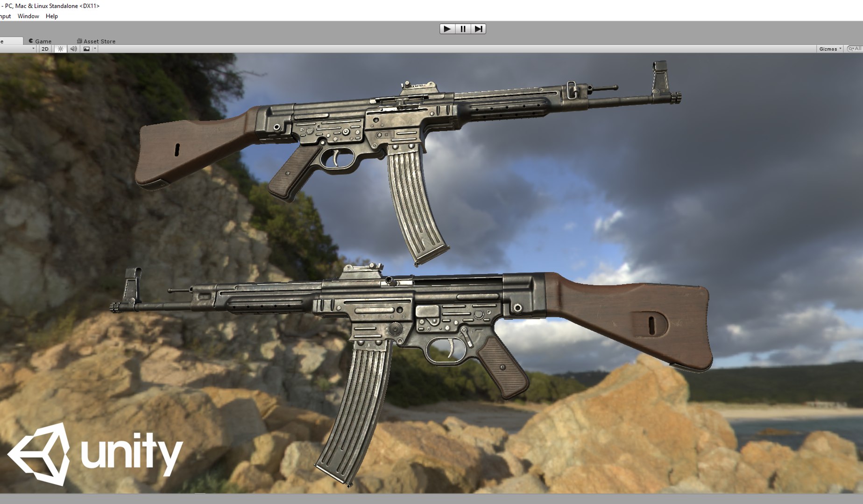Image resolution: width=863 pixels, height=504 pixels.
Task: Open the Gizmos dropdown
Action: click(x=830, y=49)
